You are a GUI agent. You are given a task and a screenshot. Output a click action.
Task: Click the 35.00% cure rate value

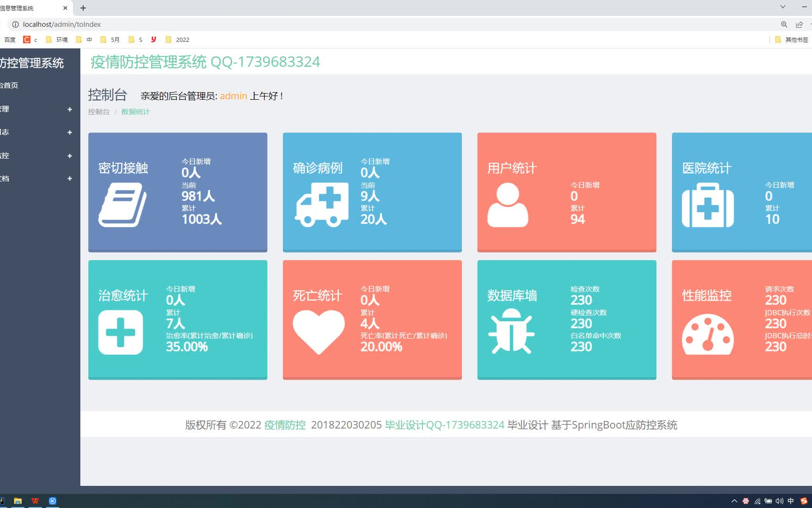[187, 346]
